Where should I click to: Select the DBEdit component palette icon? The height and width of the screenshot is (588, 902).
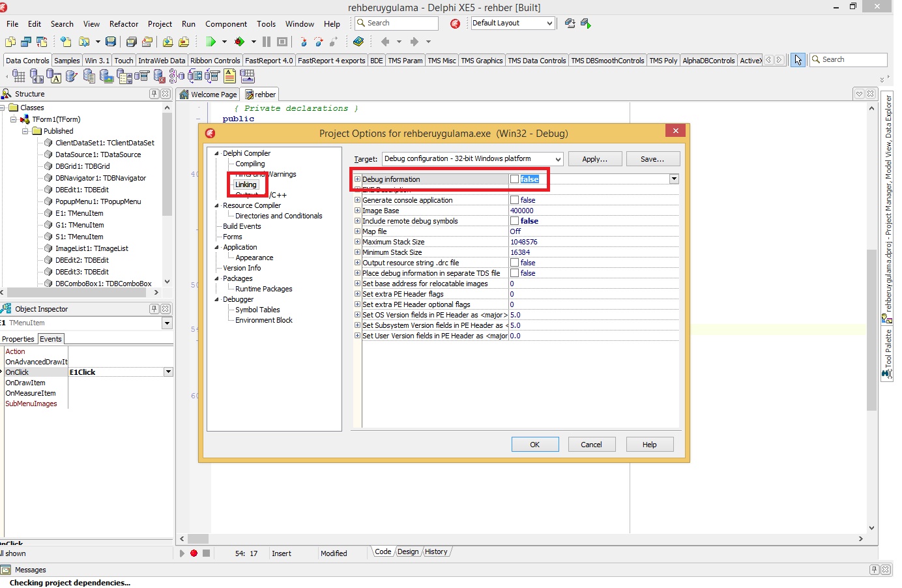click(72, 76)
